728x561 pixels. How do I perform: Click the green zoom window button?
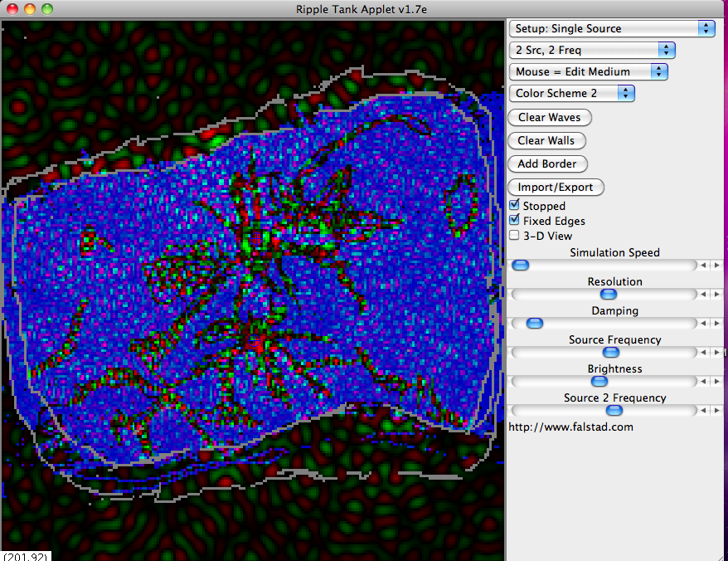47,9
